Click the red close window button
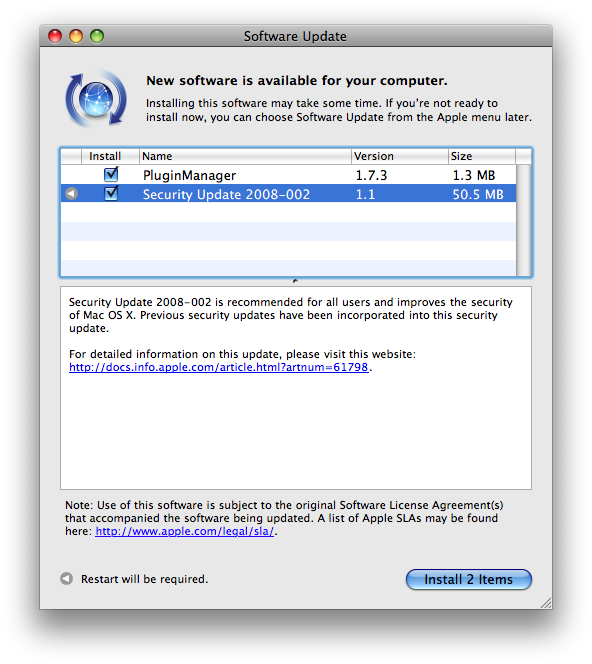This screenshot has height=664, width=592. [55, 36]
